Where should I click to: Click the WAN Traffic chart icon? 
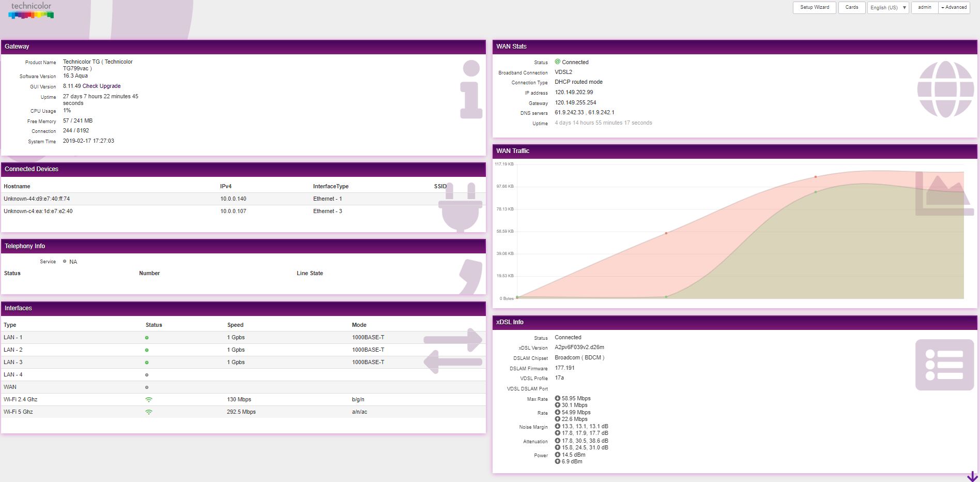[x=944, y=193]
